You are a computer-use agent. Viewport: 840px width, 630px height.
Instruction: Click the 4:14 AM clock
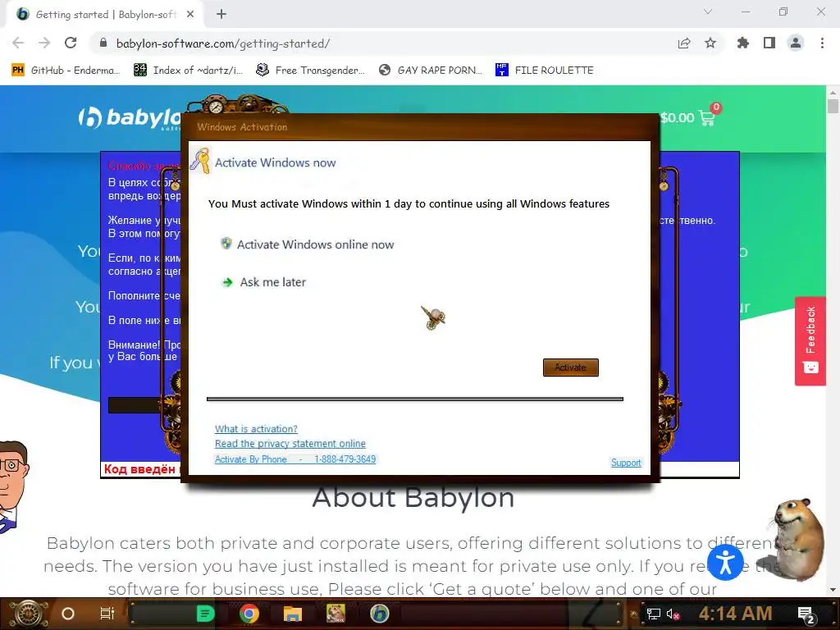736,614
